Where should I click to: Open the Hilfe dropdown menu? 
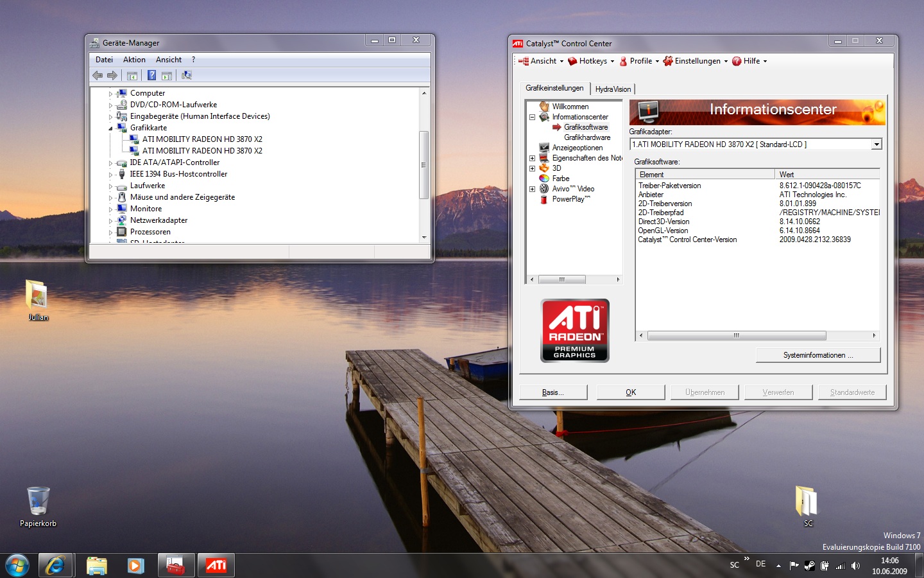click(749, 61)
